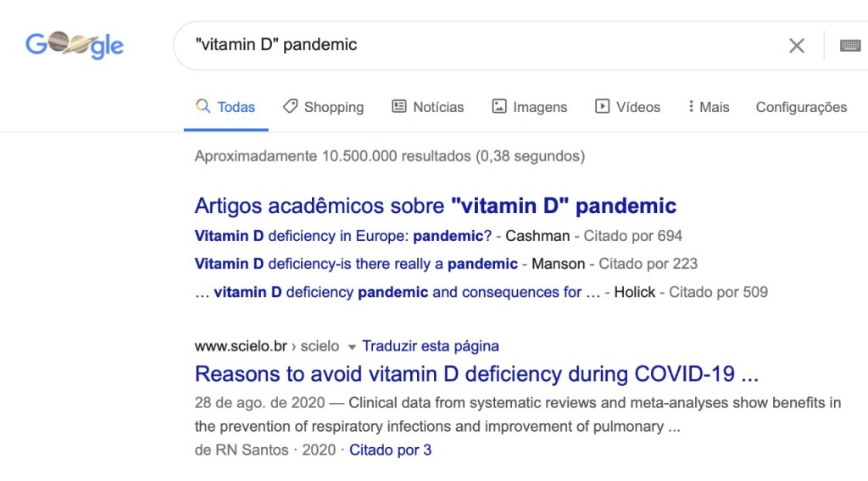Click the Vídeos play icon
Viewport: 868px width, 481px height.
coord(602,107)
